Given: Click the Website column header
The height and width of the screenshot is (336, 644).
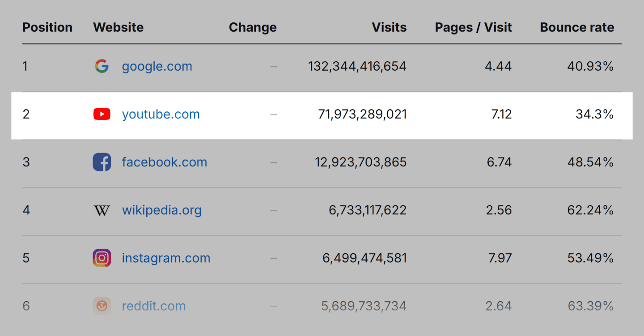Looking at the screenshot, I should click(118, 27).
